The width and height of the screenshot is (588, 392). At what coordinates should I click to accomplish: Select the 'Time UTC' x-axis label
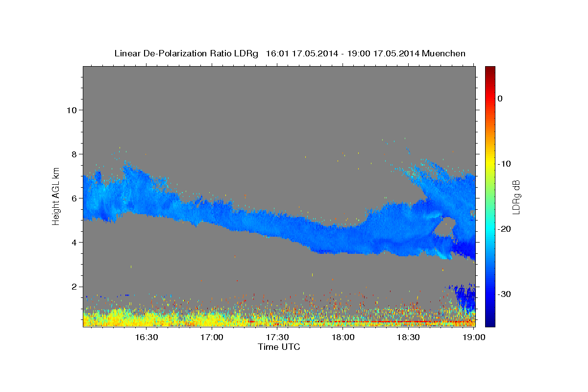tap(279, 347)
